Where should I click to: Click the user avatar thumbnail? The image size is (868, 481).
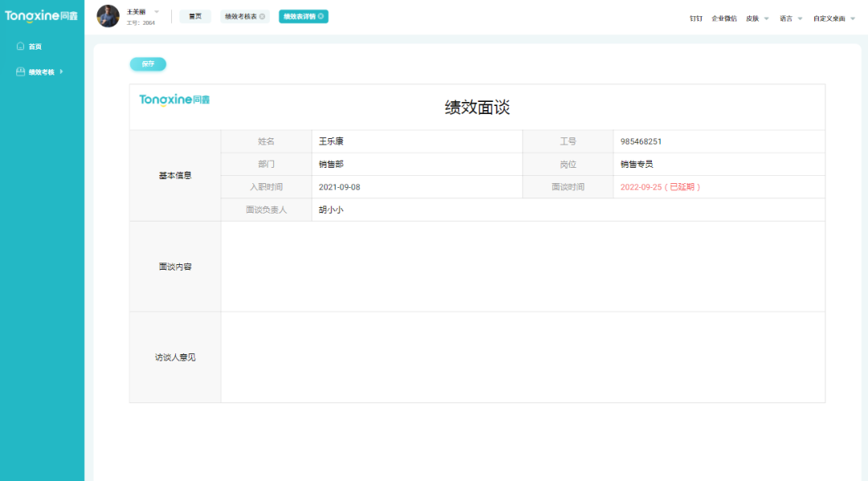coord(107,16)
